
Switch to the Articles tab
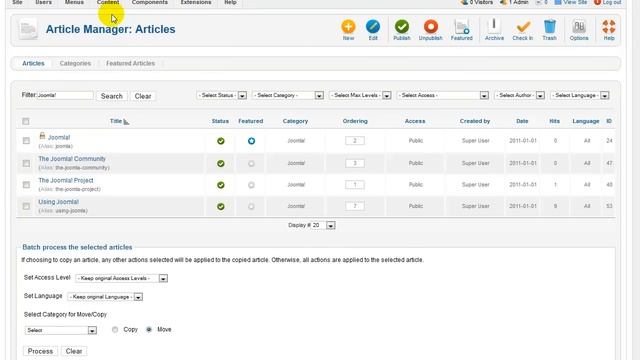[33, 63]
